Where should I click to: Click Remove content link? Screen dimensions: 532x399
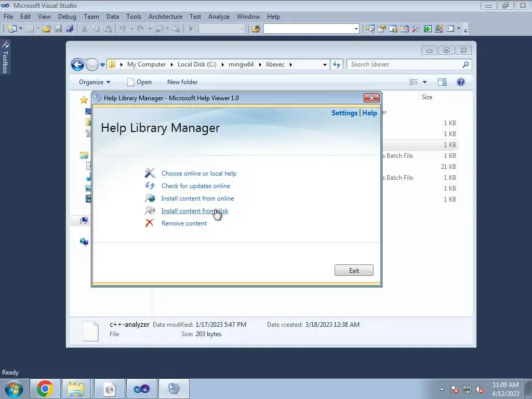click(184, 223)
